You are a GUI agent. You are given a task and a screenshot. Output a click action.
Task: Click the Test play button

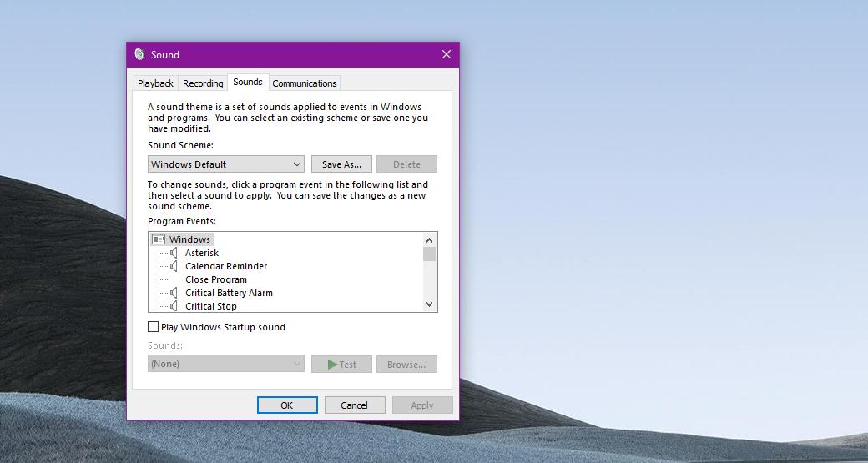[x=341, y=365]
